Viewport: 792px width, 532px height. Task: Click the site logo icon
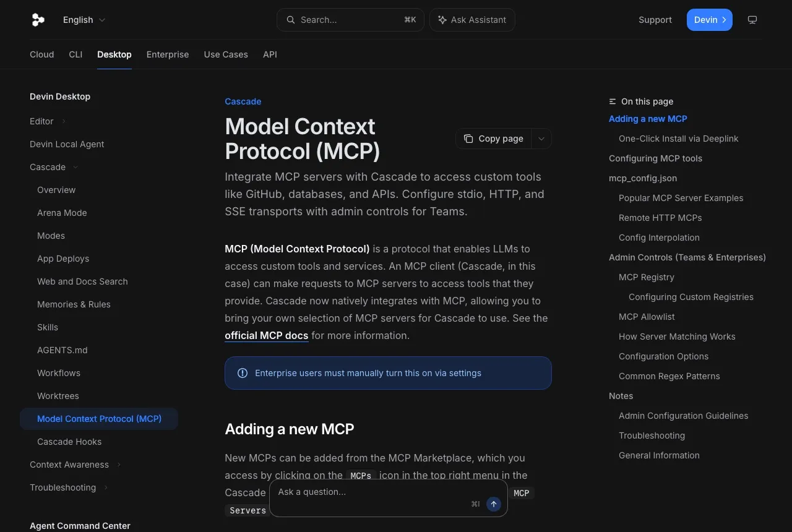[38, 20]
